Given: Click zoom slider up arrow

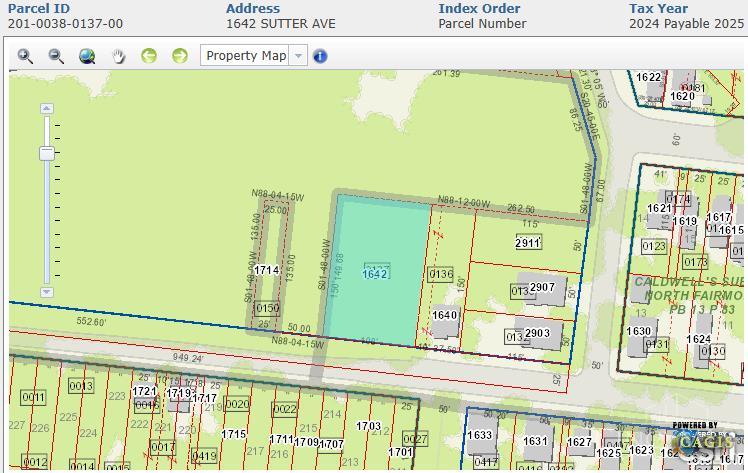Looking at the screenshot, I should click(x=46, y=109).
